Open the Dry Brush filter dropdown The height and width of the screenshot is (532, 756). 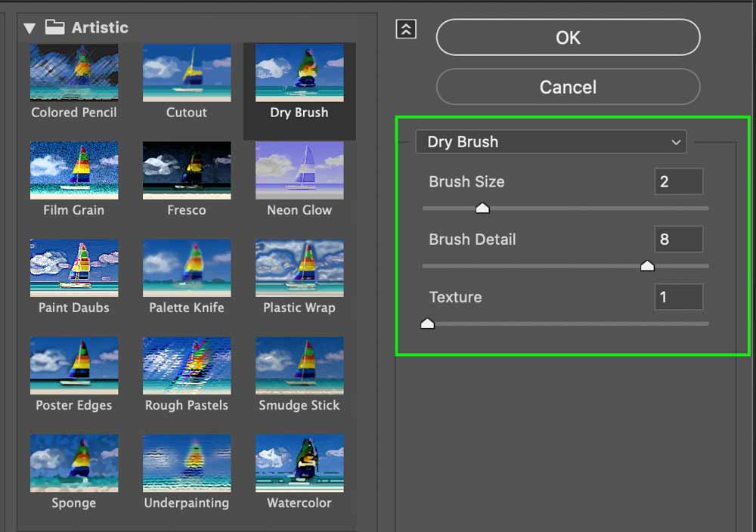click(x=550, y=142)
